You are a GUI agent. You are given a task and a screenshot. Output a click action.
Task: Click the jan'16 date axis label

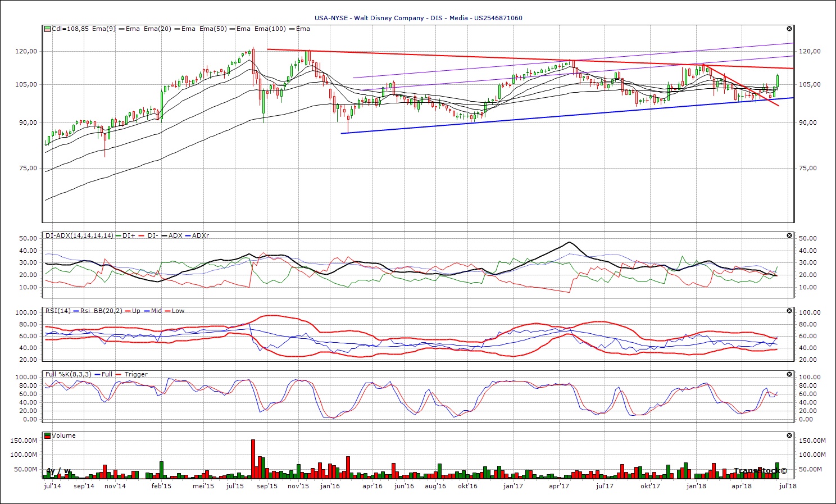(x=330, y=486)
